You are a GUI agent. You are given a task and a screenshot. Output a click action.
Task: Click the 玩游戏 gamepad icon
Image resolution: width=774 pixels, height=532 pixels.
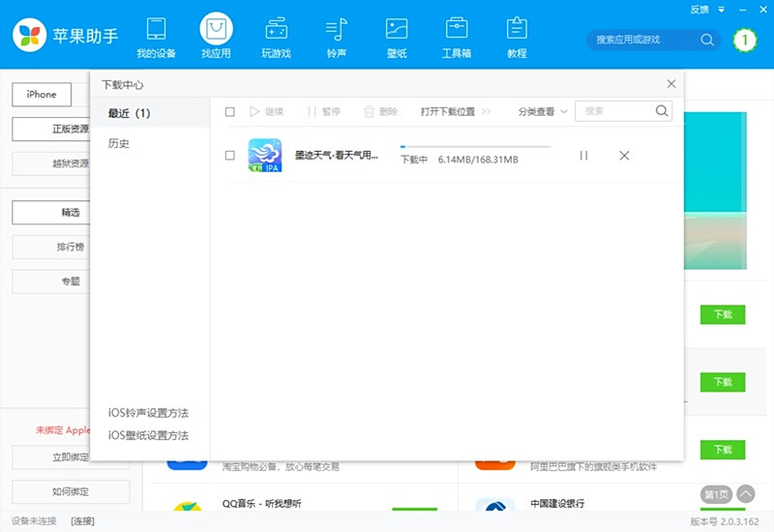(276, 29)
